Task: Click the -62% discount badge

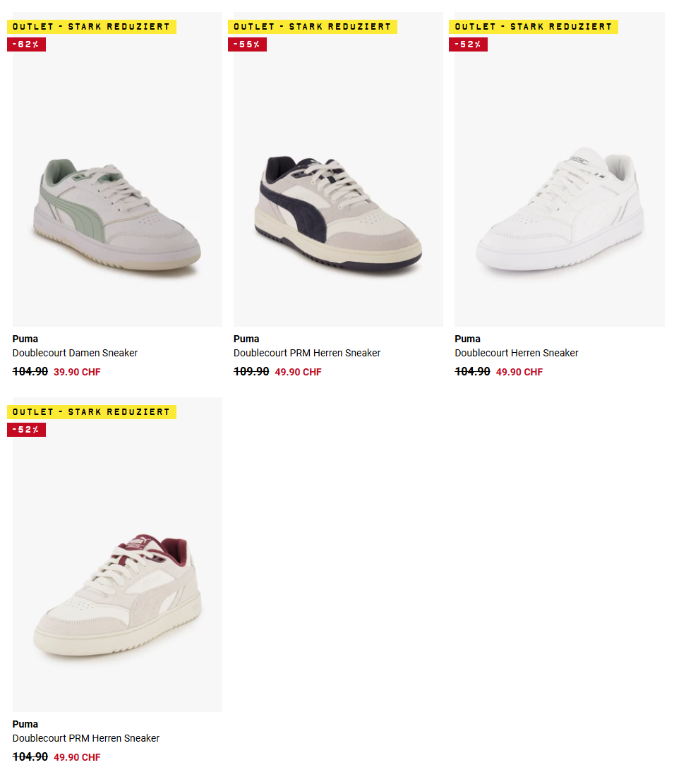Action: pos(27,44)
